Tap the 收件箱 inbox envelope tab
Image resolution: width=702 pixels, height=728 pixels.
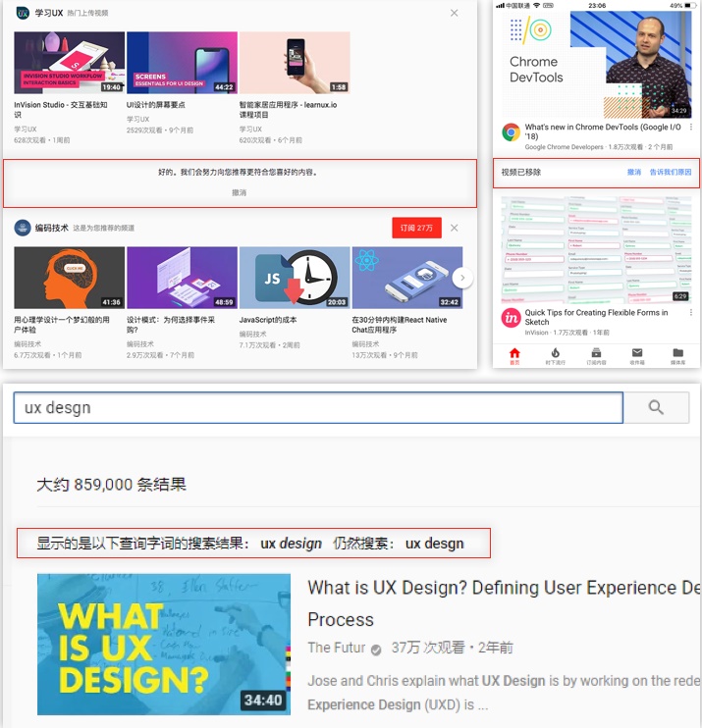click(637, 356)
